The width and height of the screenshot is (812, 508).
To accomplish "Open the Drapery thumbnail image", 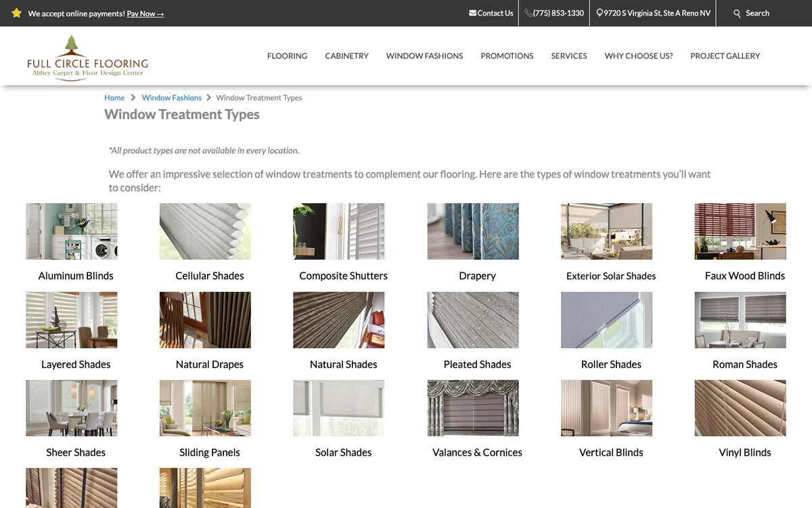I will point(473,231).
